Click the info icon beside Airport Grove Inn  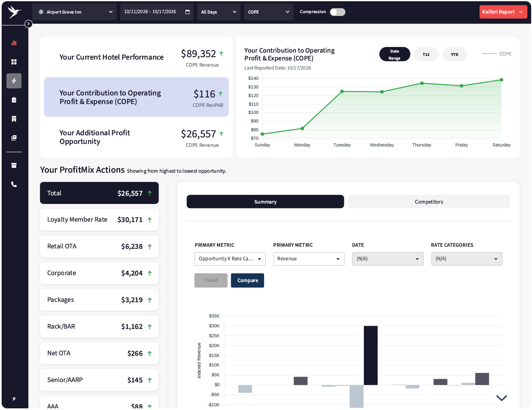point(41,12)
